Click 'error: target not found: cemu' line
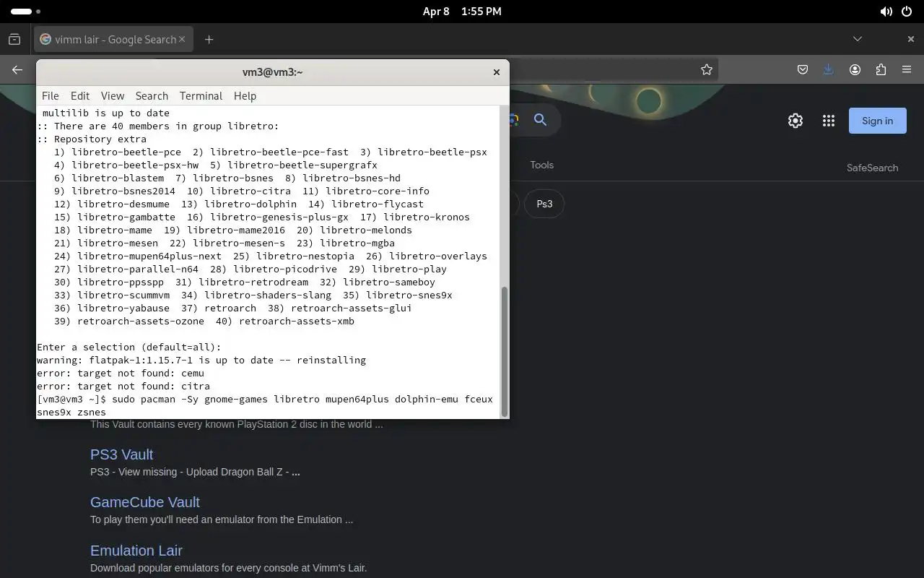Viewport: 924px width, 578px height. click(121, 373)
